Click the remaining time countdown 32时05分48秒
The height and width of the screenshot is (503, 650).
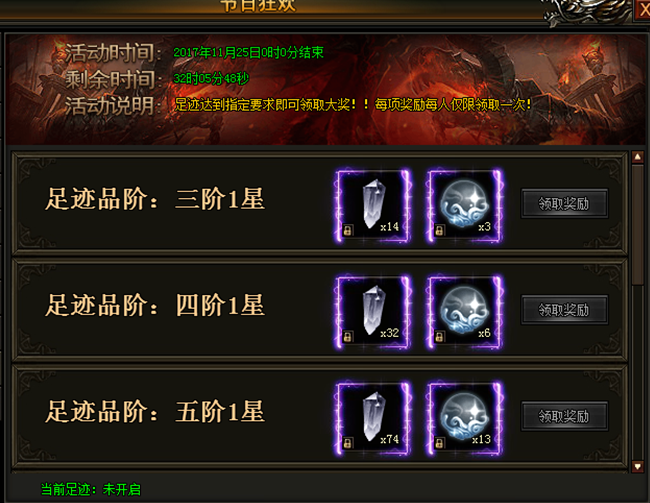pyautogui.click(x=211, y=78)
